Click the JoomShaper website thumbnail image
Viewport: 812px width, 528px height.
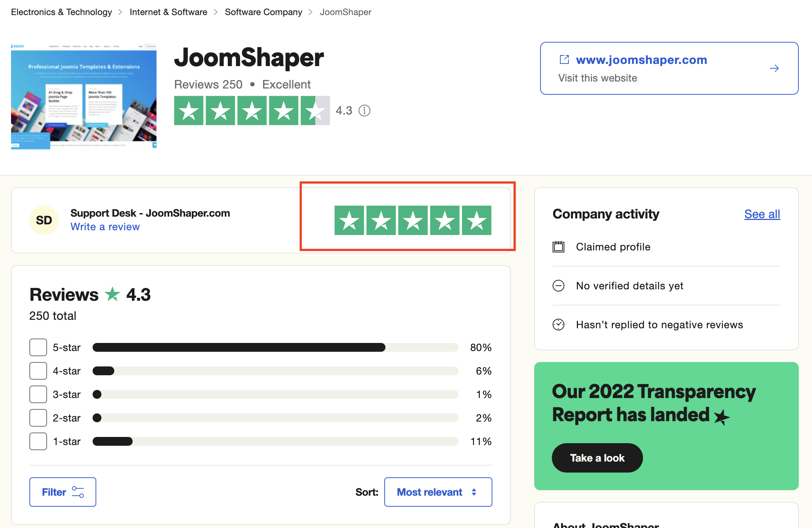click(84, 96)
